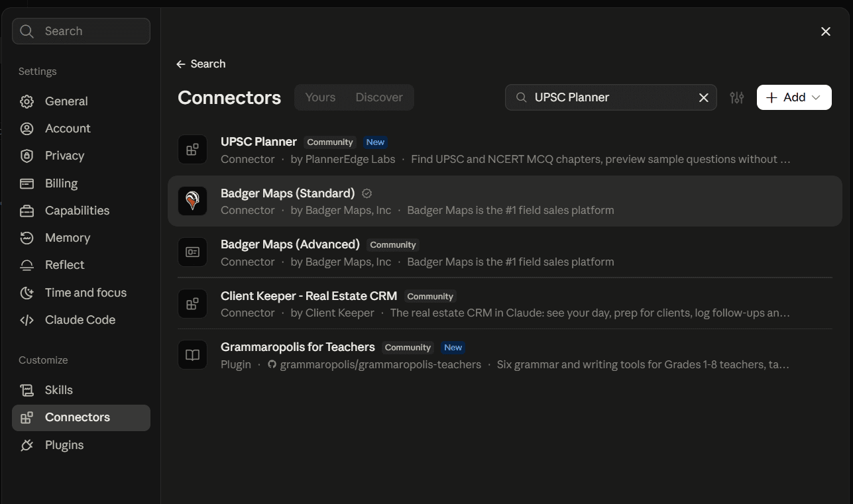
Task: Click the grammaropolis/grammaropolis-teachers GitHub link
Action: [374, 364]
